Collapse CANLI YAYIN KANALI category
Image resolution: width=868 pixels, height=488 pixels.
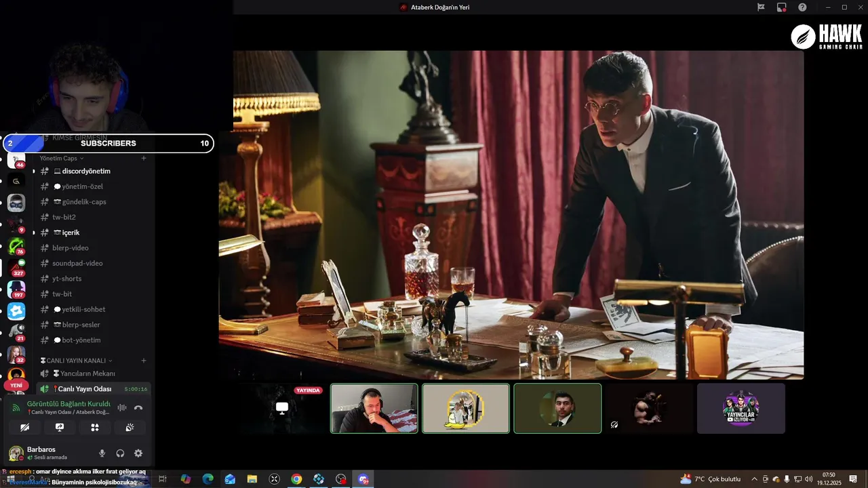(76, 361)
